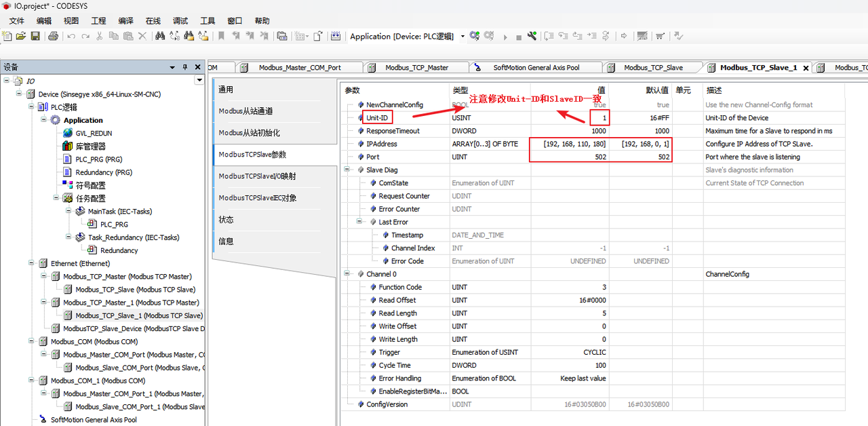
Task: Open the 编辑 menu
Action: (44, 21)
